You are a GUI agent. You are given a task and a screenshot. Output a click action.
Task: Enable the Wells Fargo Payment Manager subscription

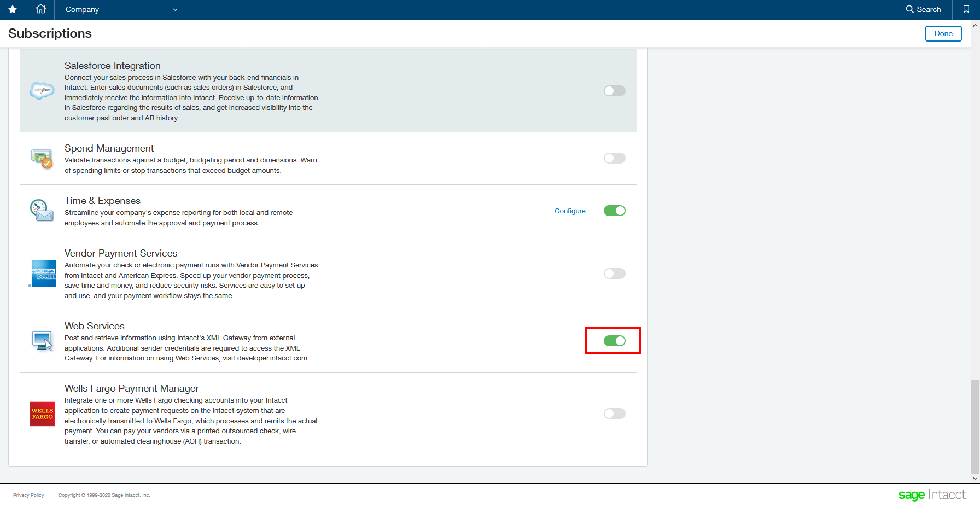[614, 414]
